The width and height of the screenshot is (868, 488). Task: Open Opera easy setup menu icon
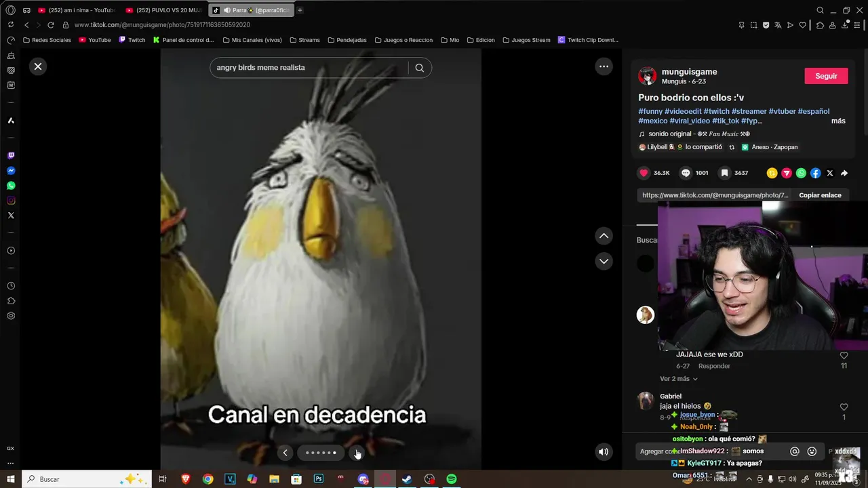click(x=857, y=25)
